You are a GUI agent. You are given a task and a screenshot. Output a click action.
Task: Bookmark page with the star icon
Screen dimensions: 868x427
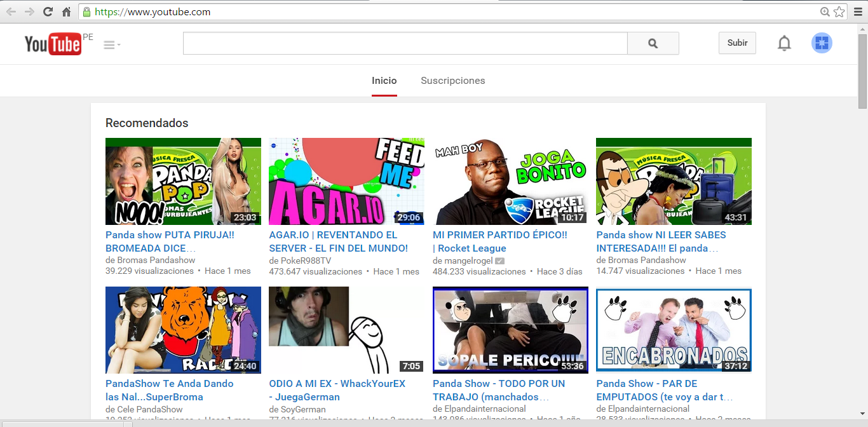(x=839, y=11)
